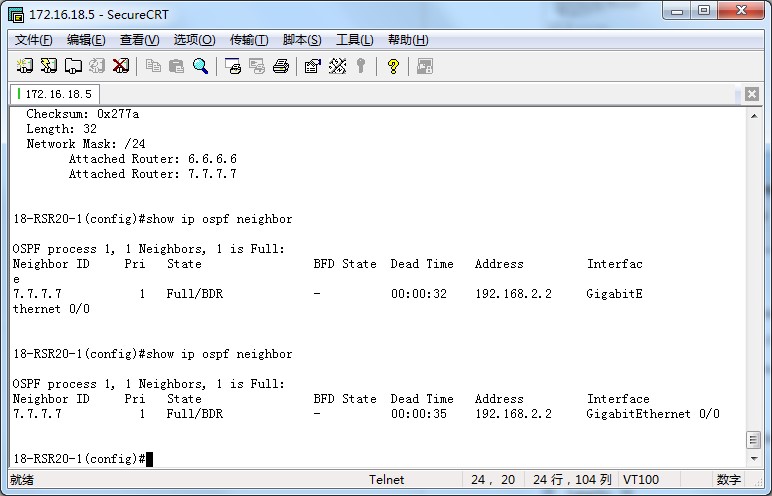The height and width of the screenshot is (496, 772).
Task: Click the Disconnect session icon
Action: point(121,66)
